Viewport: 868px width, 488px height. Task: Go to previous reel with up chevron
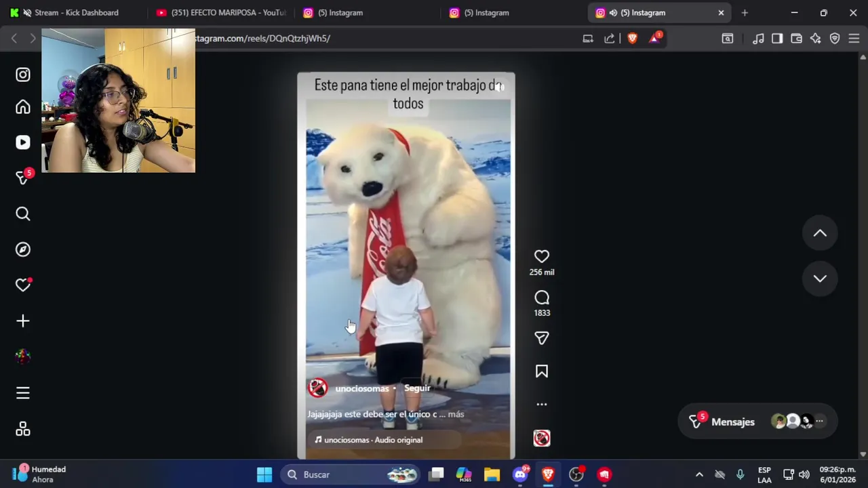(x=820, y=233)
